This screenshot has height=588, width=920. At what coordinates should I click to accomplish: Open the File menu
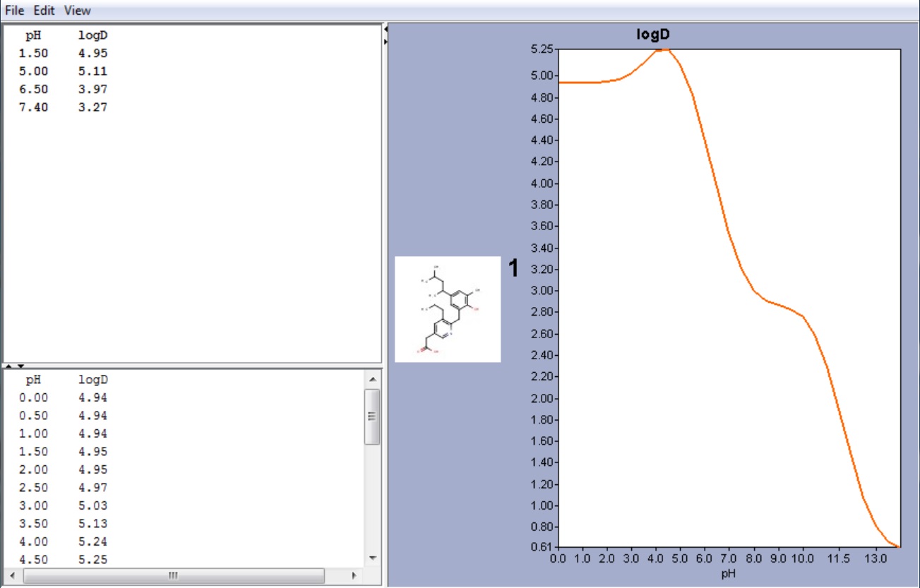(x=14, y=11)
